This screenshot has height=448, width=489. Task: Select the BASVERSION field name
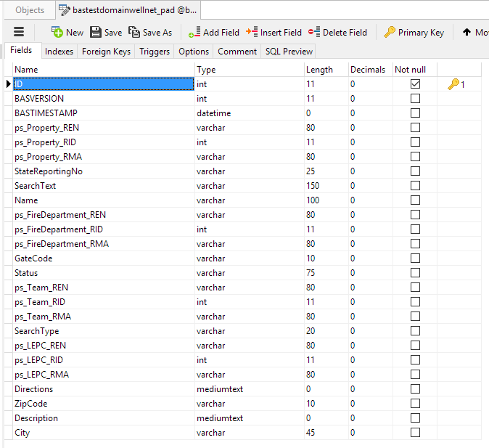click(39, 99)
